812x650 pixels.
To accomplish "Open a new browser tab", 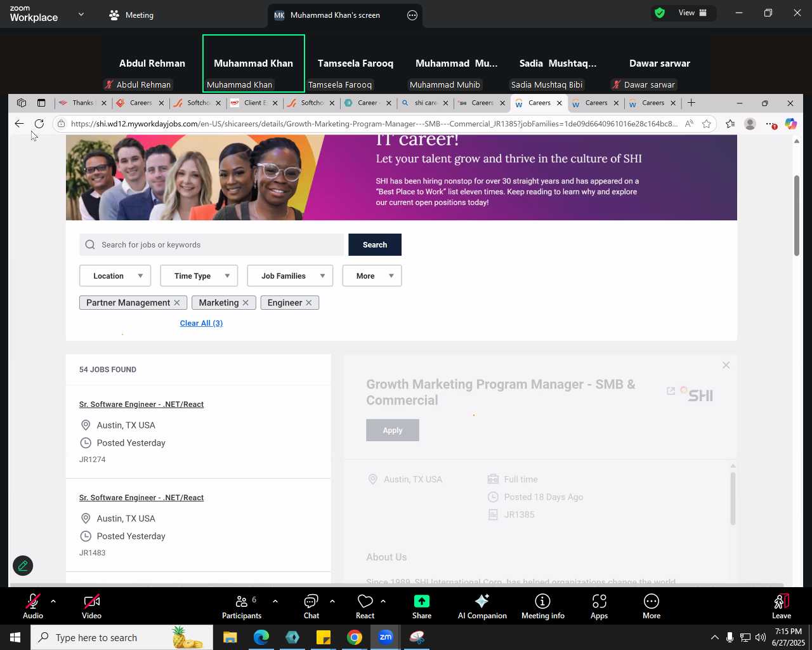I will [691, 103].
